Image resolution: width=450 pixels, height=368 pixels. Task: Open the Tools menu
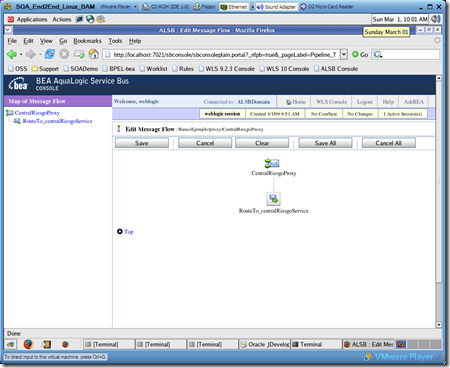click(x=115, y=41)
